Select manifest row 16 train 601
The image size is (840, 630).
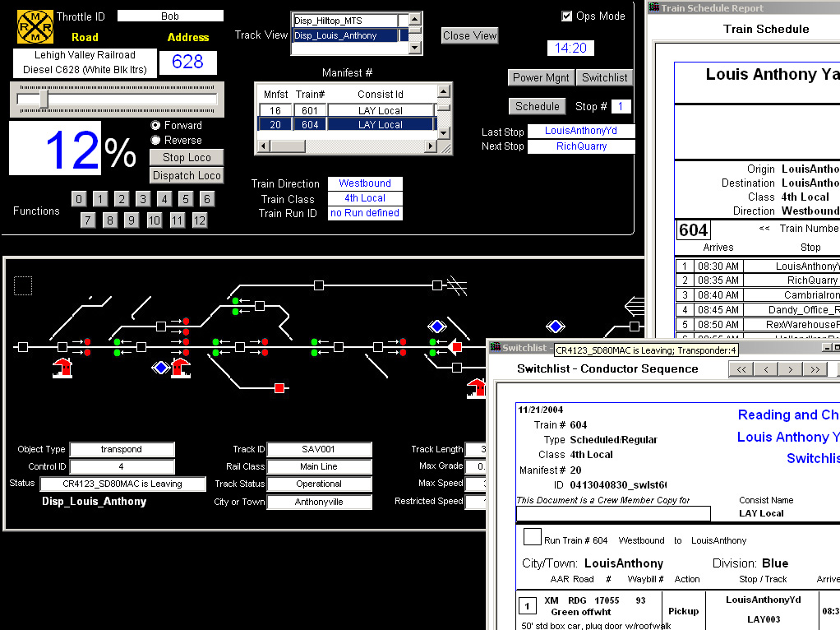click(x=347, y=110)
